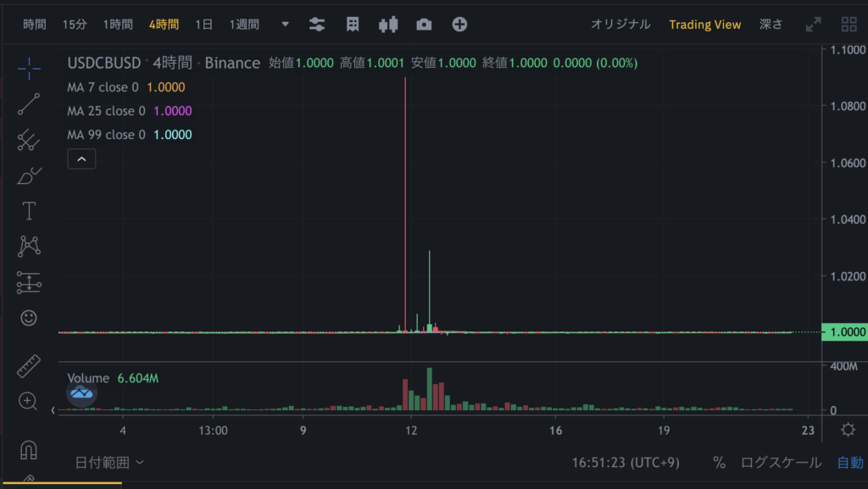Open the 日付範囲 date range dropdown

pyautogui.click(x=109, y=463)
